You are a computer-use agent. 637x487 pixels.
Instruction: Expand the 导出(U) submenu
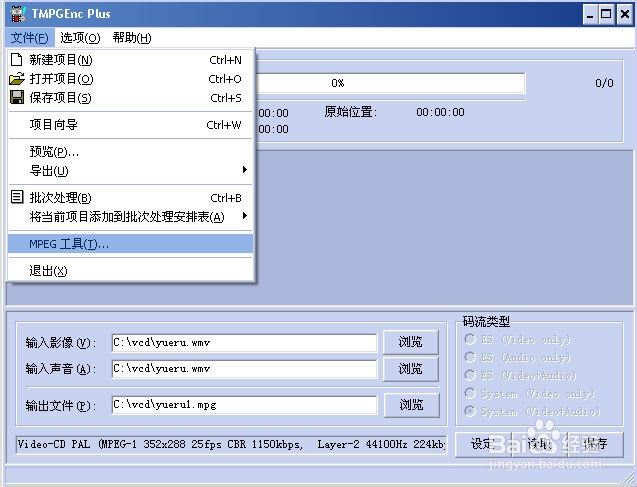click(130, 171)
